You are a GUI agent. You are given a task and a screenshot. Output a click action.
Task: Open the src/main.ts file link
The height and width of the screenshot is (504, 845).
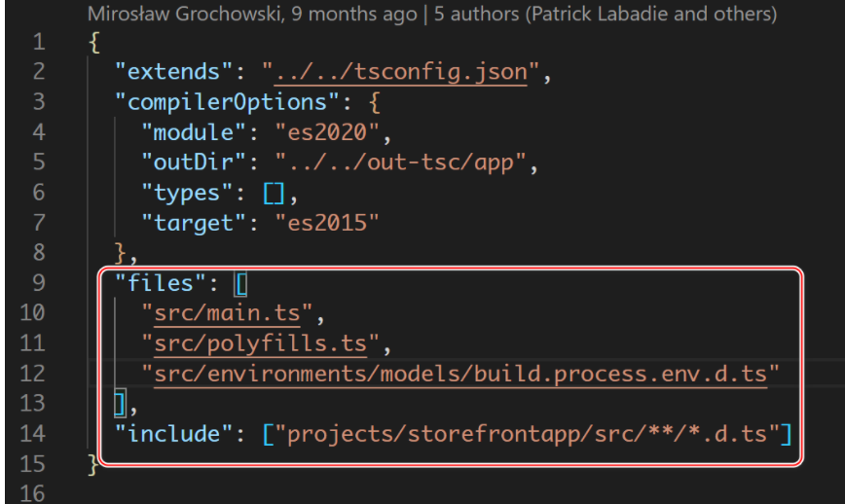pos(231,312)
